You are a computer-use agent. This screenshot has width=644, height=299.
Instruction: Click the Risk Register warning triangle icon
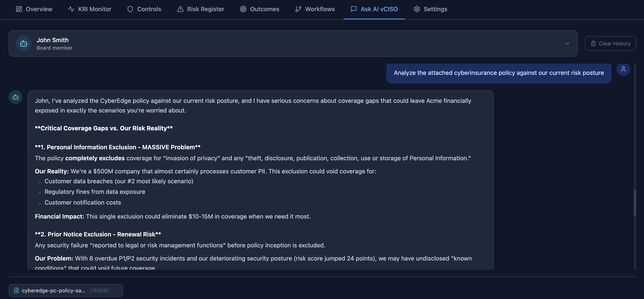point(181,9)
